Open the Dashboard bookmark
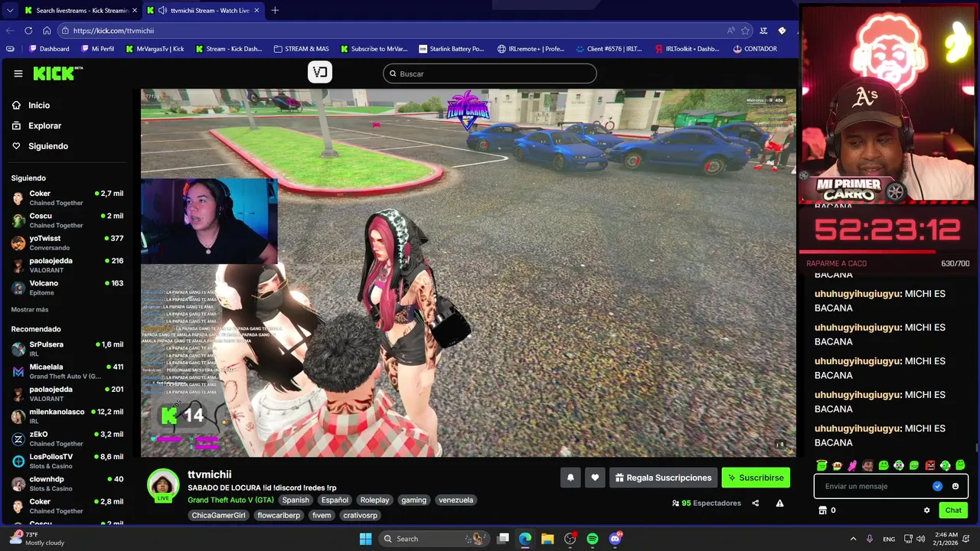Viewport: 980px width, 551px height. pos(49,49)
